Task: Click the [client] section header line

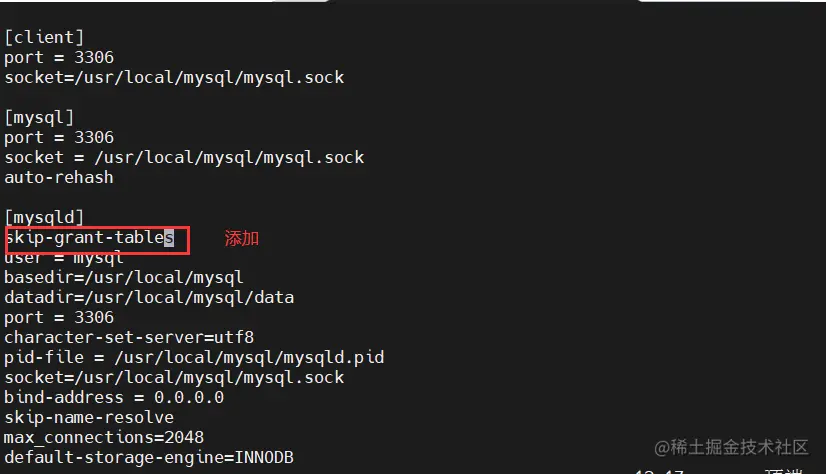Action: click(38, 38)
